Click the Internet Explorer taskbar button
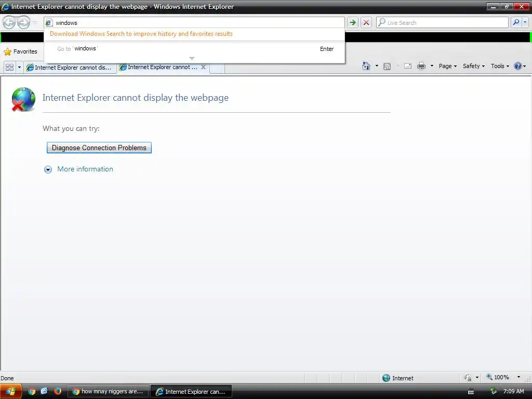This screenshot has height=399, width=532. (x=191, y=392)
